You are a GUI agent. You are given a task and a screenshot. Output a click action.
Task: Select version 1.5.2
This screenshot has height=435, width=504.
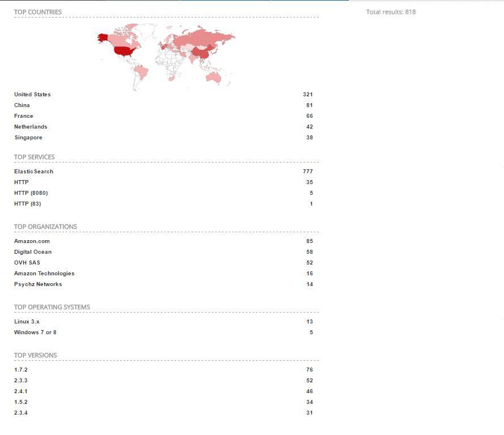[x=20, y=402]
